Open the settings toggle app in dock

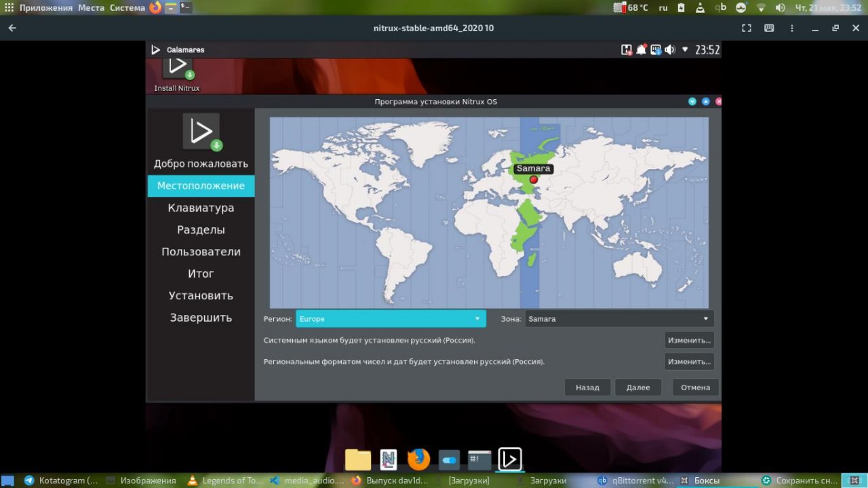point(449,459)
